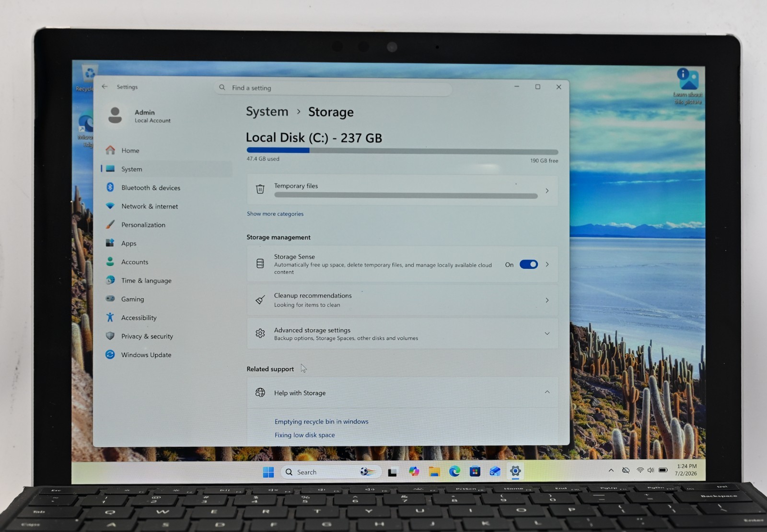
Task: Show hidden system tray icons
Action: 611,470
